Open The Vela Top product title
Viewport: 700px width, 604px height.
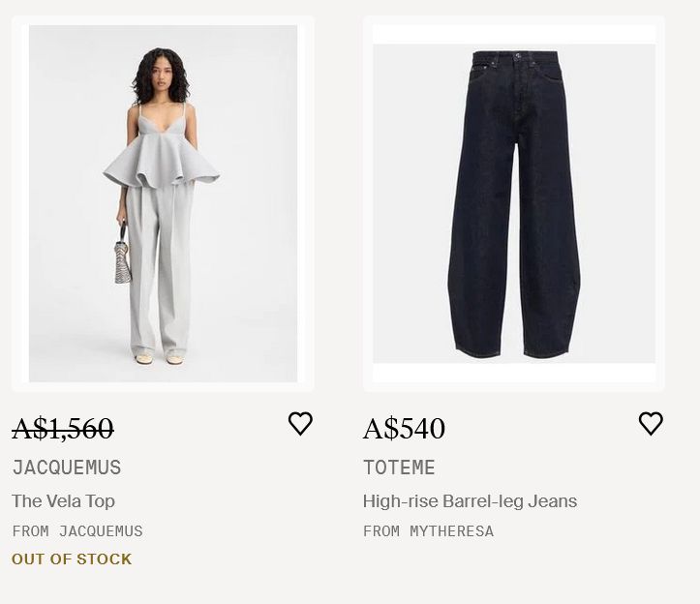click(x=63, y=501)
